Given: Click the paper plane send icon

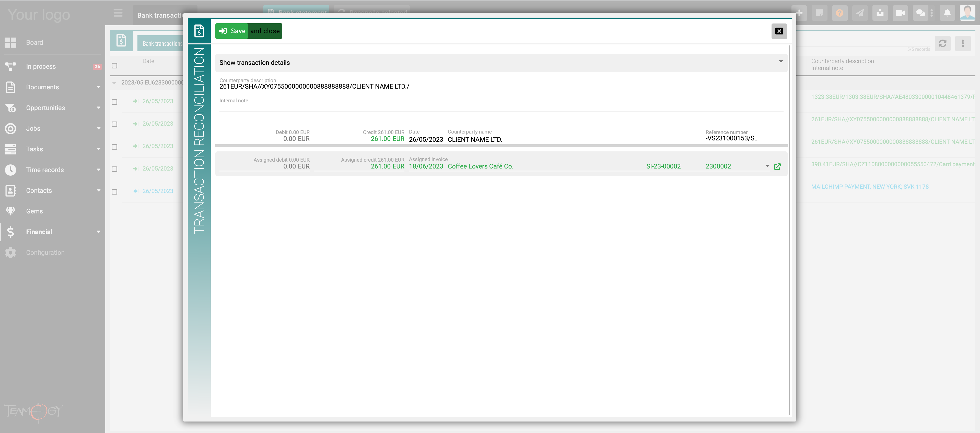Looking at the screenshot, I should click(860, 13).
